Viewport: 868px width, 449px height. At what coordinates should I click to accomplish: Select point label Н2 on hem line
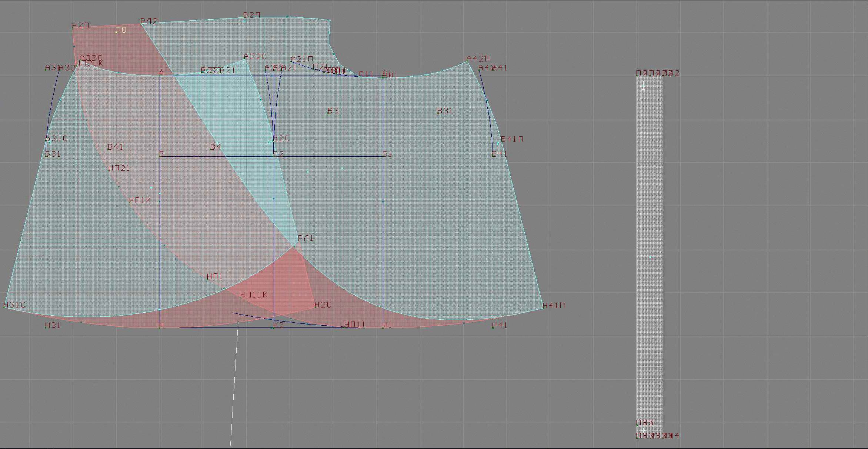[278, 325]
